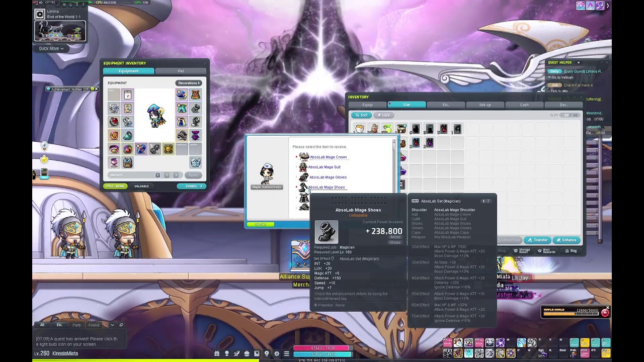Select the All chat tab

[x=42, y=325]
